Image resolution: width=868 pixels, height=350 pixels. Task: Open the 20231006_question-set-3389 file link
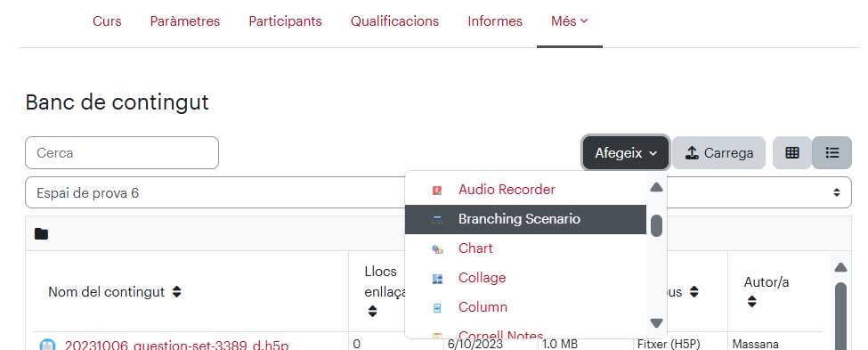tap(176, 346)
